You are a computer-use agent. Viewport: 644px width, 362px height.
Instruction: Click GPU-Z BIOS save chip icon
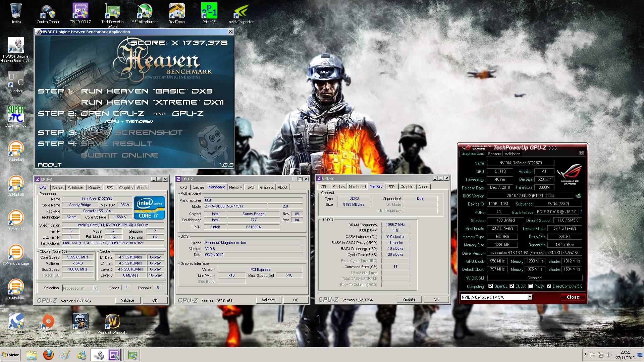578,196
